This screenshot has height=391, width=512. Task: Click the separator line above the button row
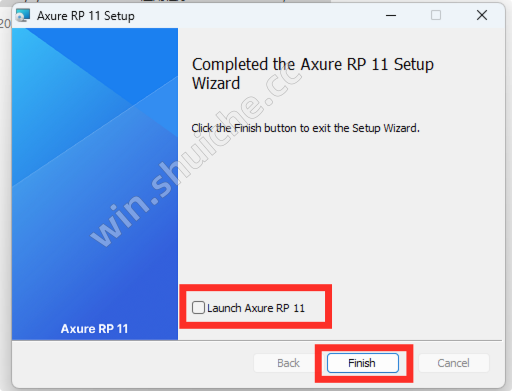(257, 340)
